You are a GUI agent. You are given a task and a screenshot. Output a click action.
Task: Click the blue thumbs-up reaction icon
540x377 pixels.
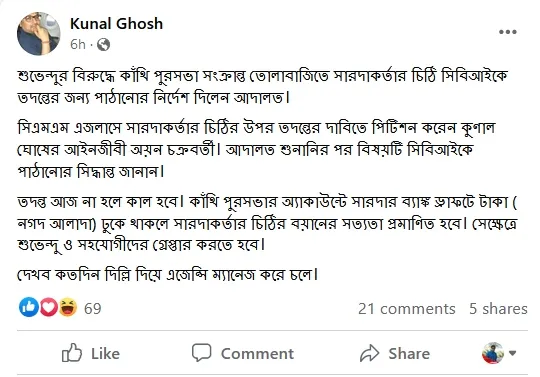[29, 307]
